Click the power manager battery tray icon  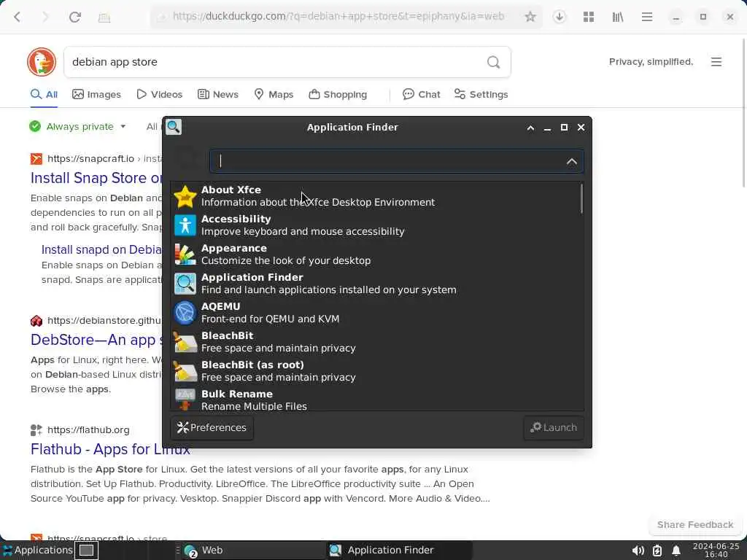coord(657,551)
